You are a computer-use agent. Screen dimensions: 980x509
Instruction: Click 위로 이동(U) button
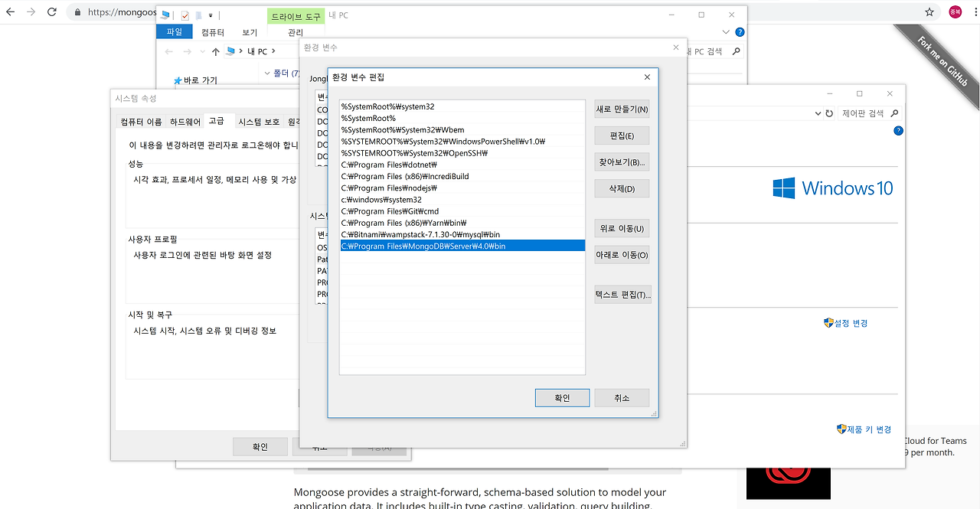[622, 228]
